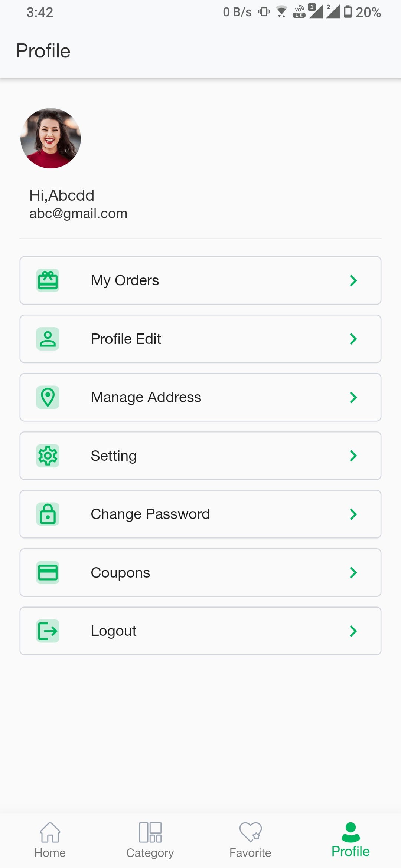Open the Change Password option
This screenshot has height=868, width=401.
pyautogui.click(x=150, y=514)
